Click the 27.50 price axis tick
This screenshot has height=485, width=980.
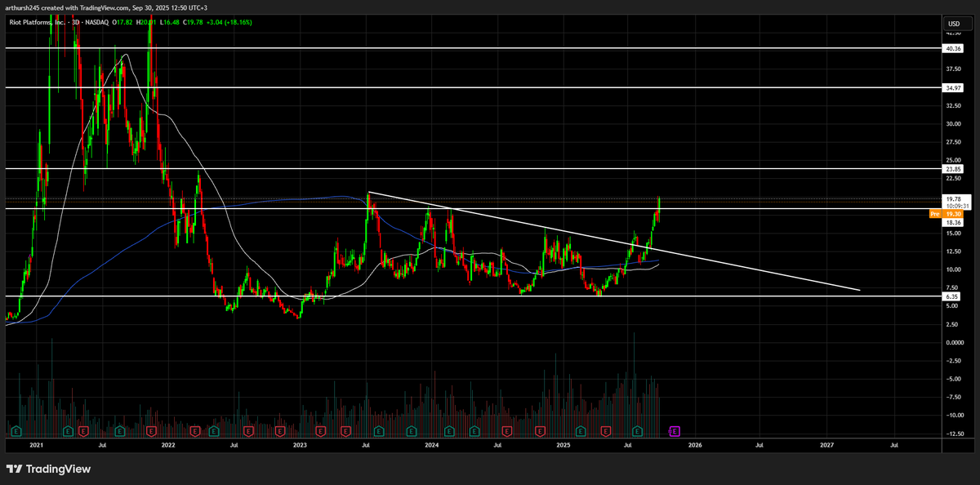(953, 142)
